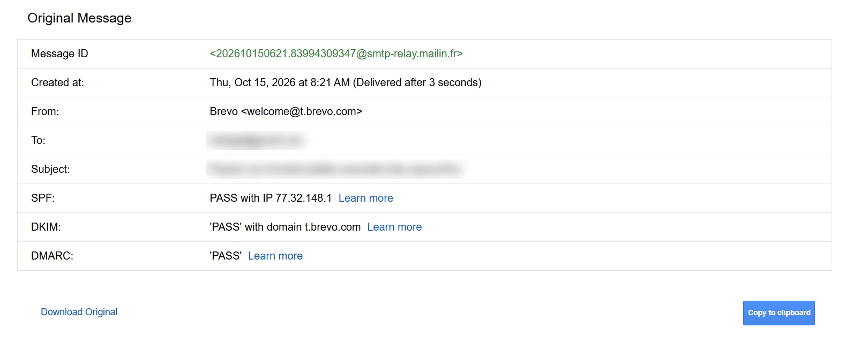This screenshot has height=343, width=868.
Task: Open the SPF Learn more link
Action: [365, 198]
